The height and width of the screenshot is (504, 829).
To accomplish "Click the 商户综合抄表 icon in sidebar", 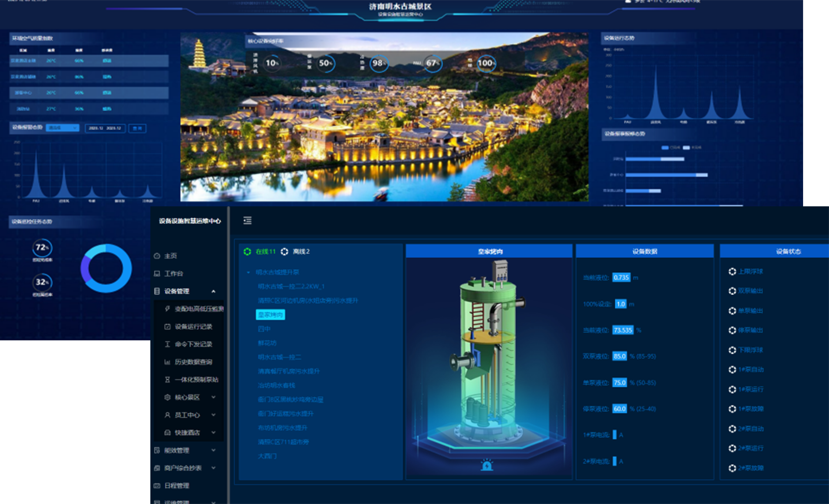I will point(157,468).
